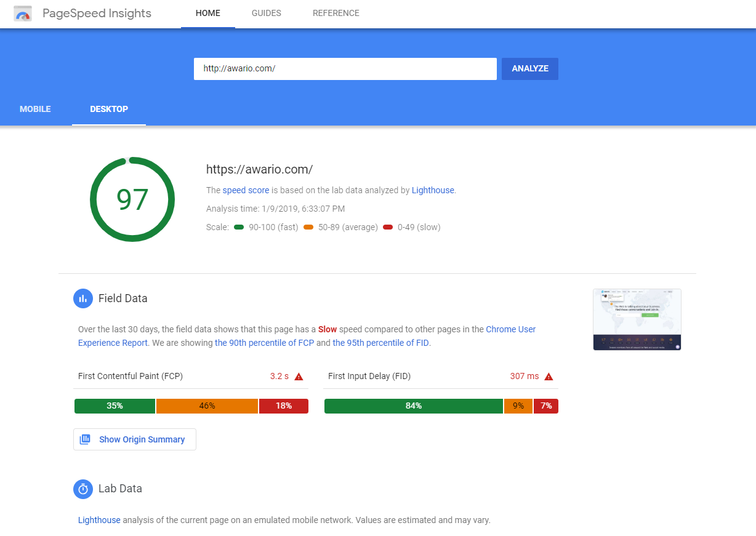Click the Lab Data stopwatch icon

[x=82, y=489]
